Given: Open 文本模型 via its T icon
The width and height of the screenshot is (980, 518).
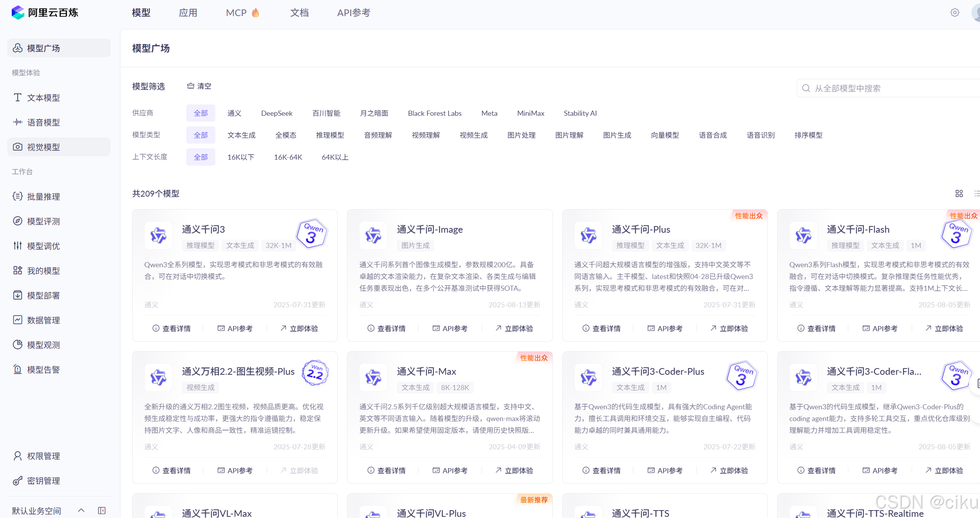Looking at the screenshot, I should click(x=18, y=97).
